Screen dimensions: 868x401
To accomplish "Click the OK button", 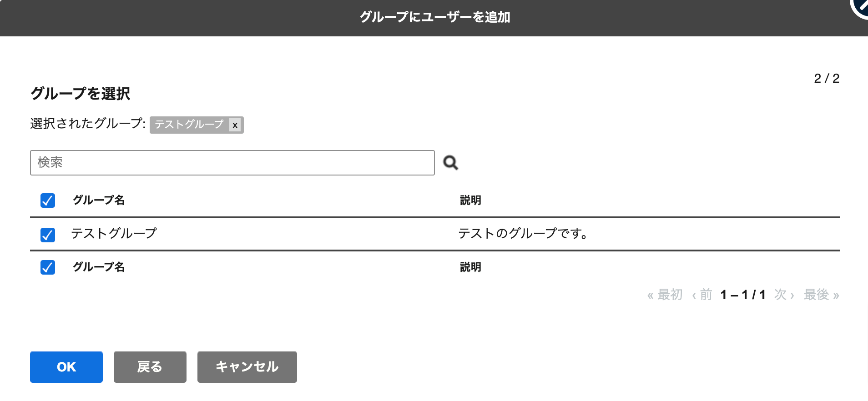I will pyautogui.click(x=66, y=367).
